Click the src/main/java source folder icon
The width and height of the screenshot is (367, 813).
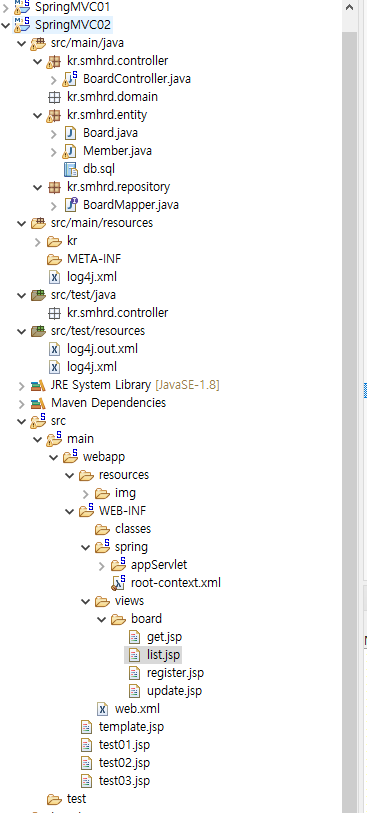point(38,43)
